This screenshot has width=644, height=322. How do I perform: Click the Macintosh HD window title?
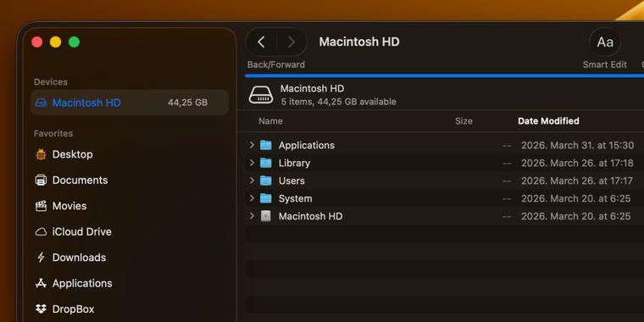click(x=359, y=42)
